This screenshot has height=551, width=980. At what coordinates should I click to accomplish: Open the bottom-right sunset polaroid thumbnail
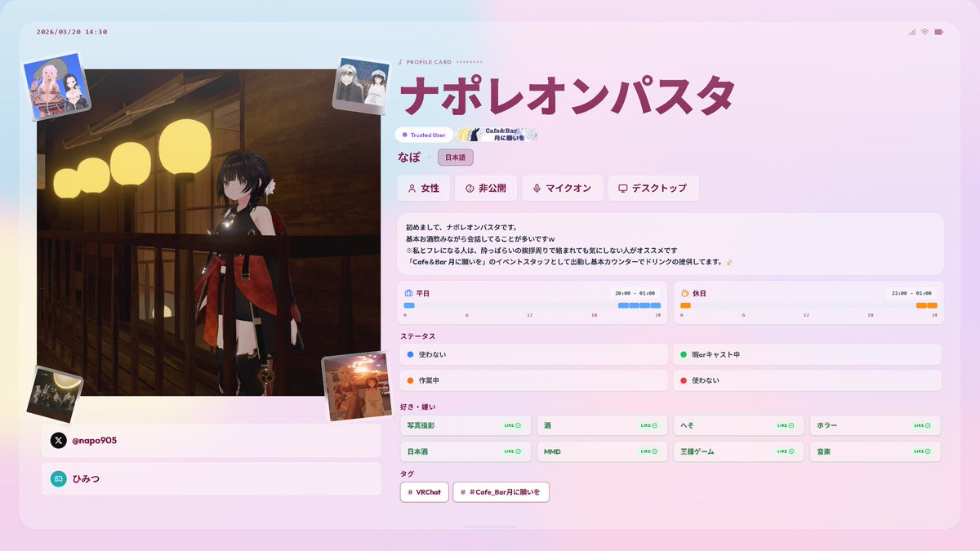point(357,386)
